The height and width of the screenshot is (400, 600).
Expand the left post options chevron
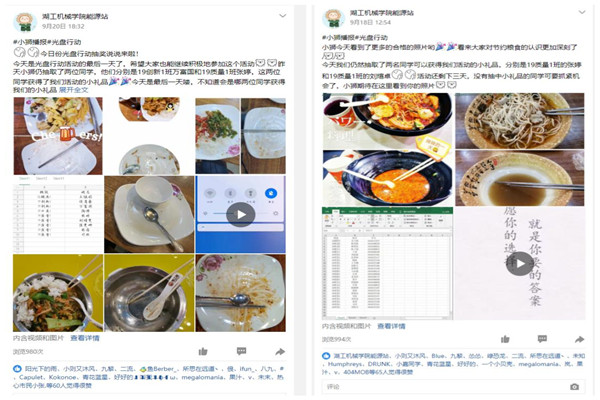coord(282,16)
